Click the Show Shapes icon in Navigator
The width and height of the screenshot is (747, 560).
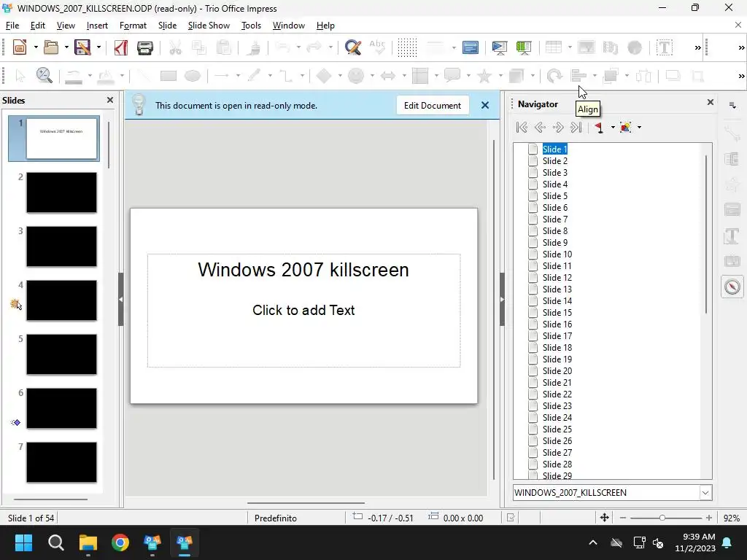pos(625,127)
